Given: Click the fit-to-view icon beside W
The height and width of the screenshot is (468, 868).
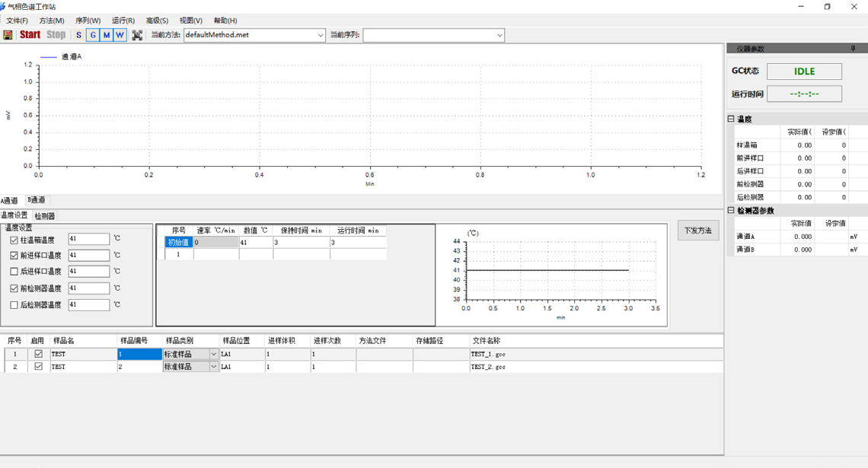Looking at the screenshot, I should click(x=137, y=35).
